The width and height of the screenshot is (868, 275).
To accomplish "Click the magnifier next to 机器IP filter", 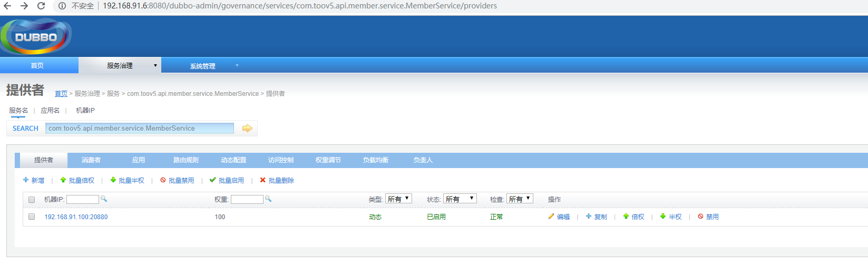I will coord(104,199).
